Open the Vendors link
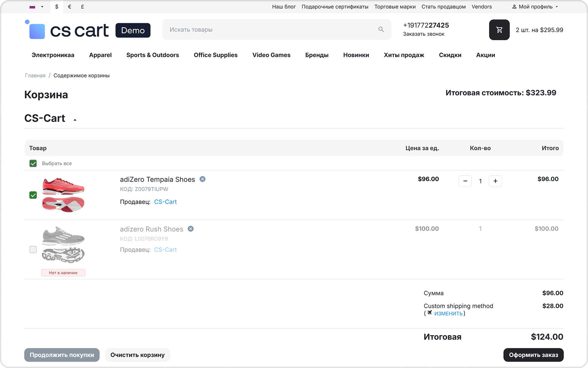Screen dimensions: 588x368 click(x=482, y=7)
